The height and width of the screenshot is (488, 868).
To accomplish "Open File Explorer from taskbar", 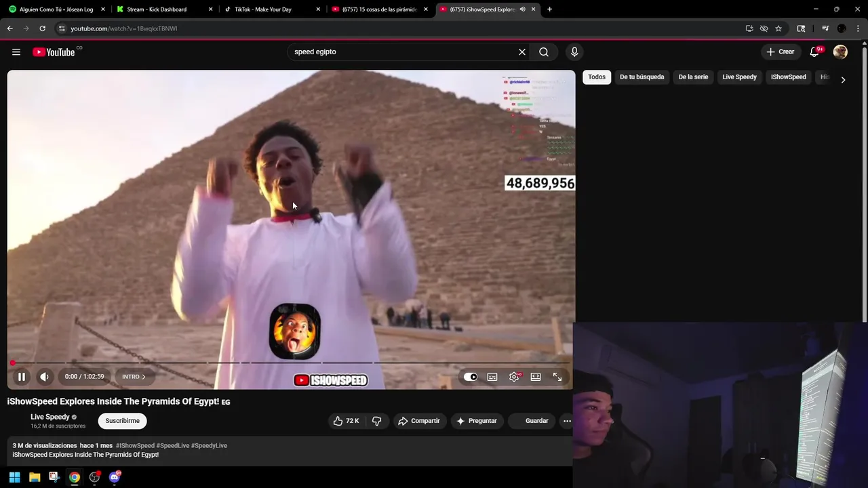I will tap(35, 477).
